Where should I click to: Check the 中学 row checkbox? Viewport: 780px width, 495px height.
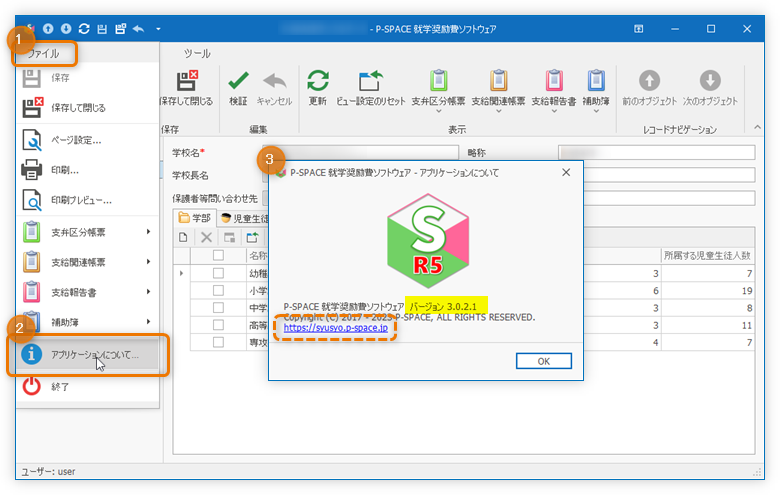[218, 307]
